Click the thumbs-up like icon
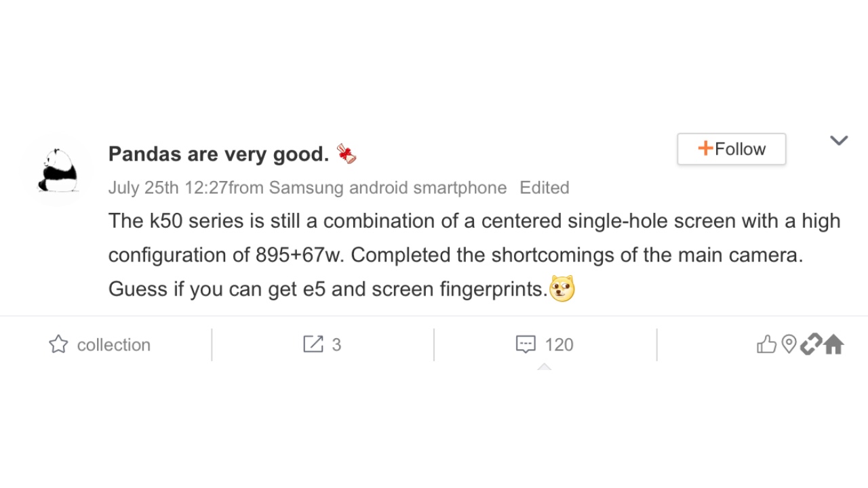Screen dimensions: 868x488 (x=766, y=344)
